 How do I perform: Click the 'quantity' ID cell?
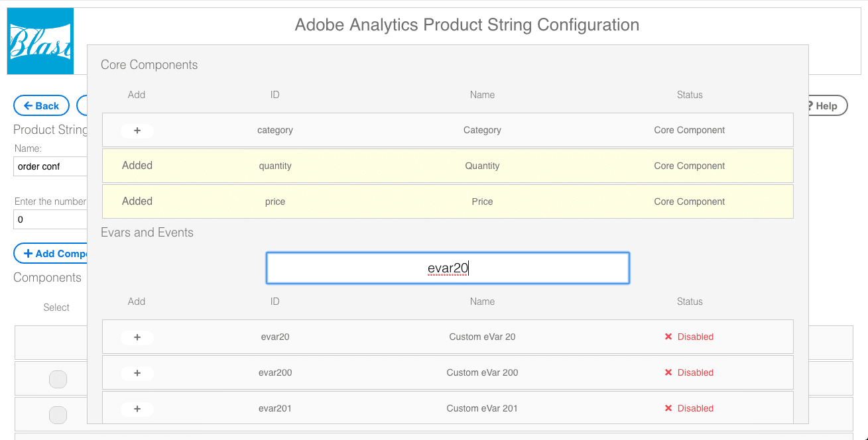click(x=275, y=166)
